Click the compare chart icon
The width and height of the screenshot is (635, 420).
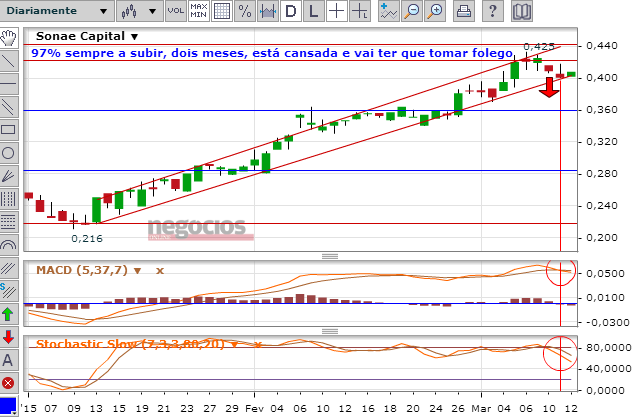coord(268,11)
